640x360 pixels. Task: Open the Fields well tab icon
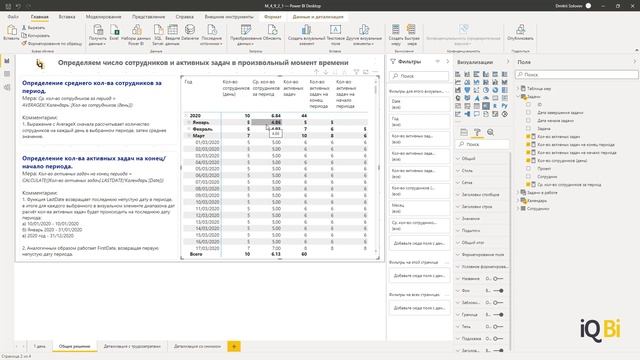coord(464,132)
